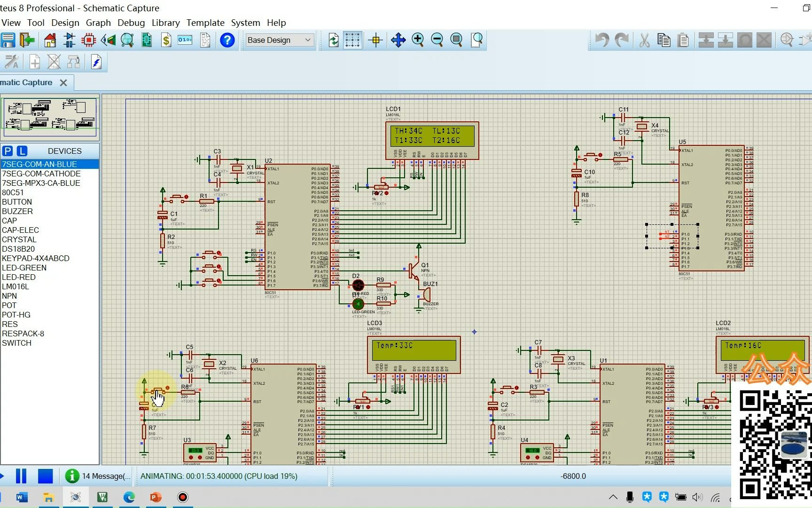812x508 pixels.
Task: Open the Design menu
Action: tap(65, 23)
